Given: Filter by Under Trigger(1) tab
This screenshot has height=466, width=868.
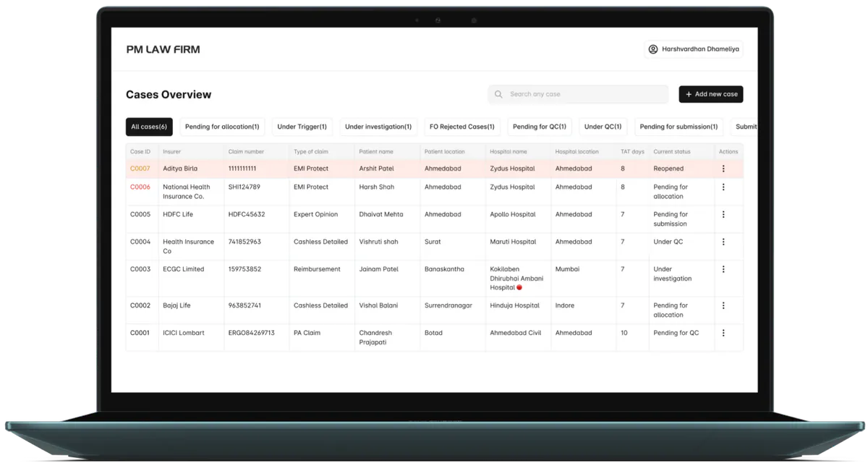Looking at the screenshot, I should [302, 127].
